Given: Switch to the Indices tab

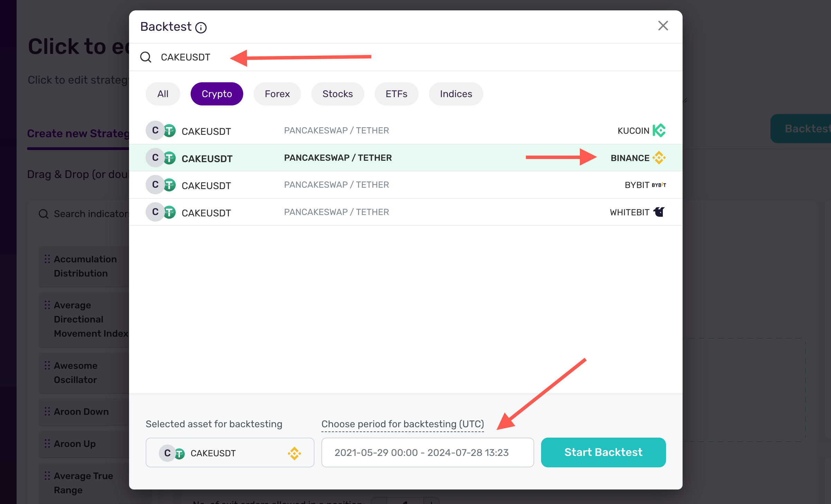Looking at the screenshot, I should (456, 94).
